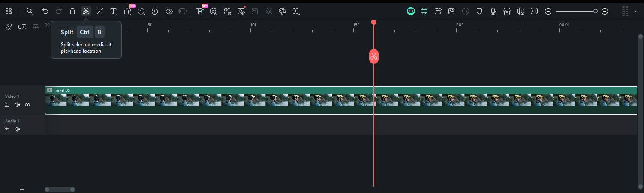Delete the selected clip with trash icon
The height and width of the screenshot is (193, 644).
[x=72, y=12]
